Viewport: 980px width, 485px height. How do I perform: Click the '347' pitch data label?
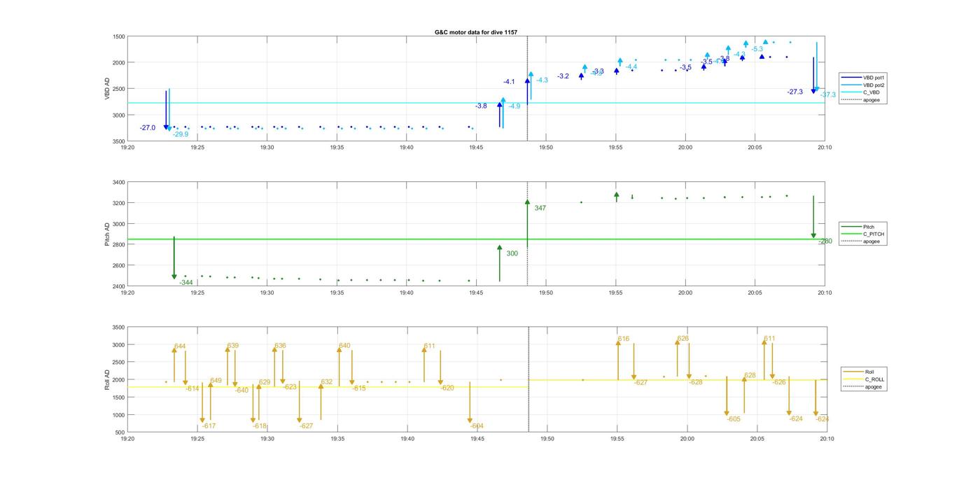(540, 208)
